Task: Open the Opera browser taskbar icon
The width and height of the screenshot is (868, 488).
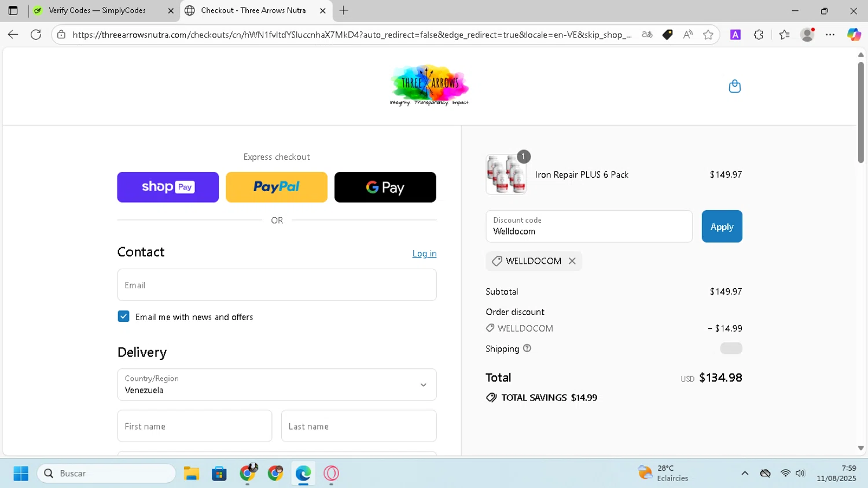Action: point(331,474)
